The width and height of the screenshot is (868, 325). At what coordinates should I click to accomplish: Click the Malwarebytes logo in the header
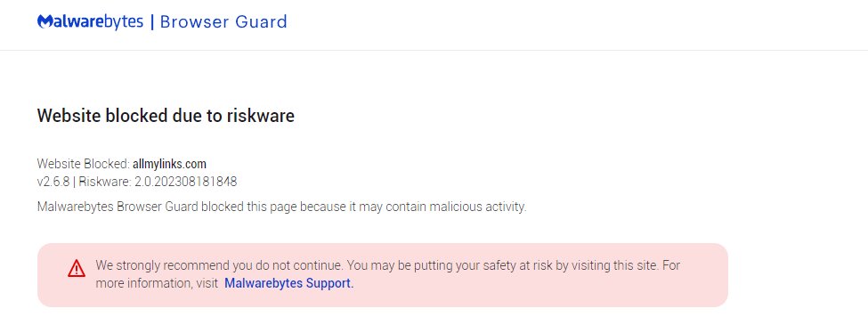(x=90, y=22)
